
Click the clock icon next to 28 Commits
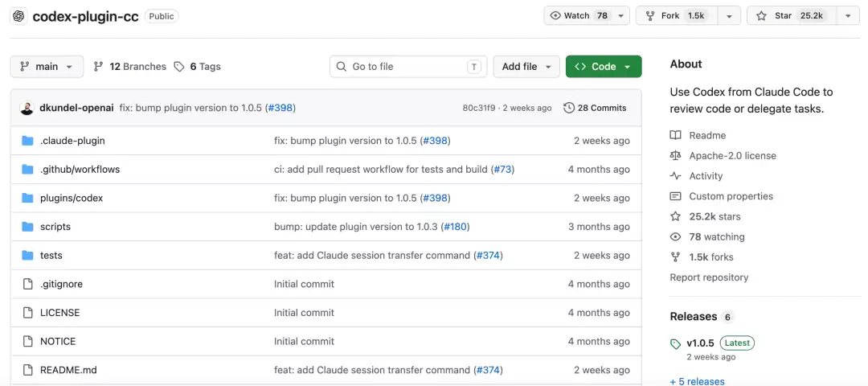568,108
